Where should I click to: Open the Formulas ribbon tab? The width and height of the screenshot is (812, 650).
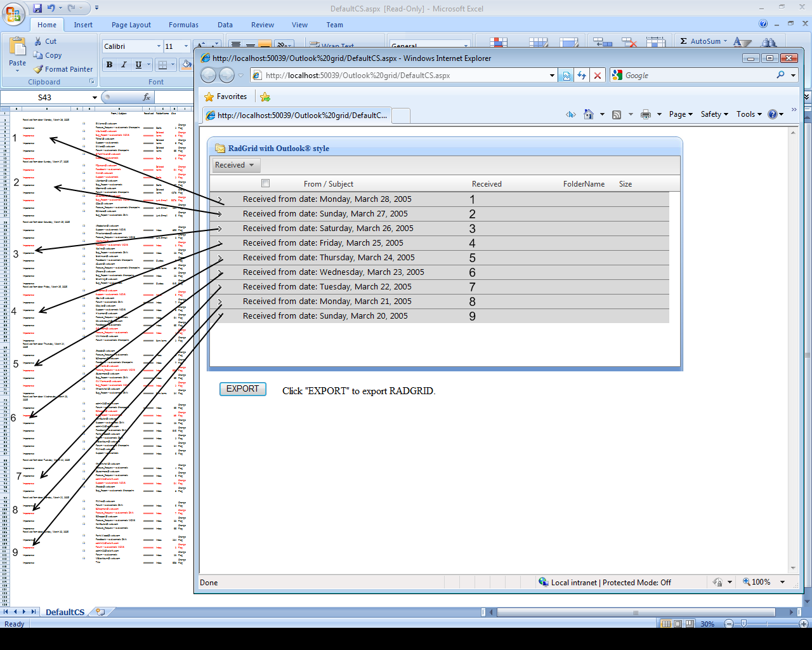[183, 25]
